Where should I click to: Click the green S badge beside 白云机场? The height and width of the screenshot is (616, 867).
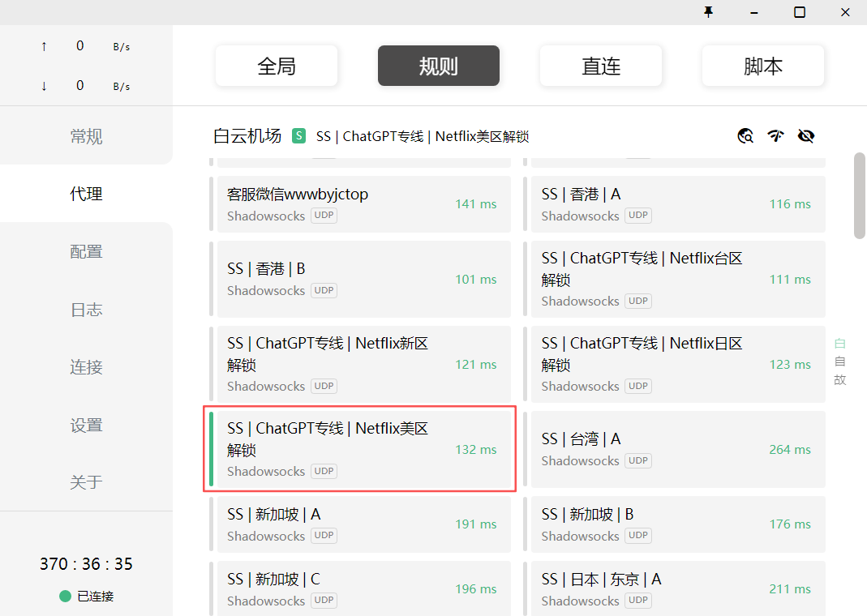click(x=298, y=136)
